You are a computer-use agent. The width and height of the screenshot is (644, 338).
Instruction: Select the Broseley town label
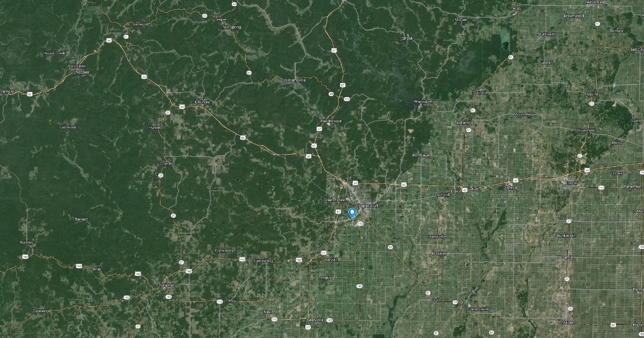pyautogui.click(x=438, y=253)
